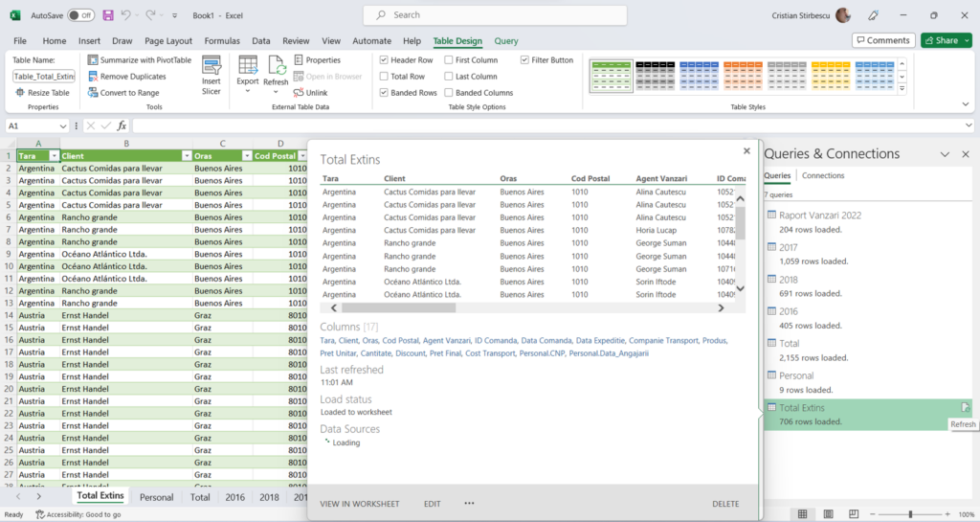This screenshot has width=980, height=522.
Task: Open Queries pane options chevron
Action: point(945,154)
